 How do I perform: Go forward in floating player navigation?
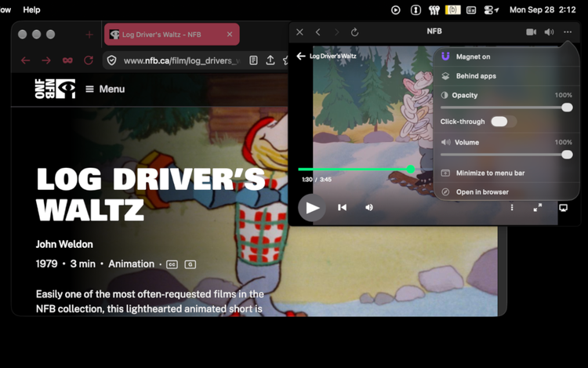337,32
